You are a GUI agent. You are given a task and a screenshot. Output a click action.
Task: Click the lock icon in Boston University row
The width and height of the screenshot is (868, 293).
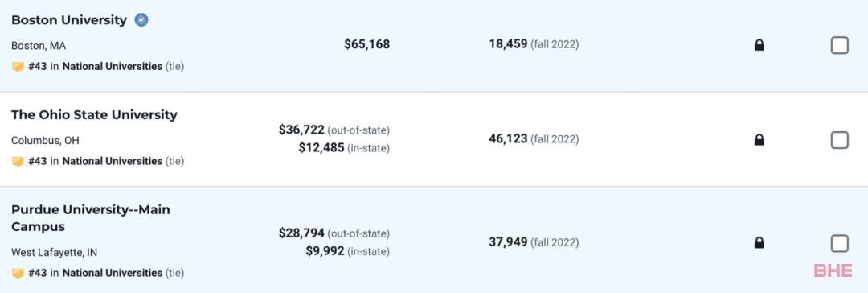pos(759,46)
